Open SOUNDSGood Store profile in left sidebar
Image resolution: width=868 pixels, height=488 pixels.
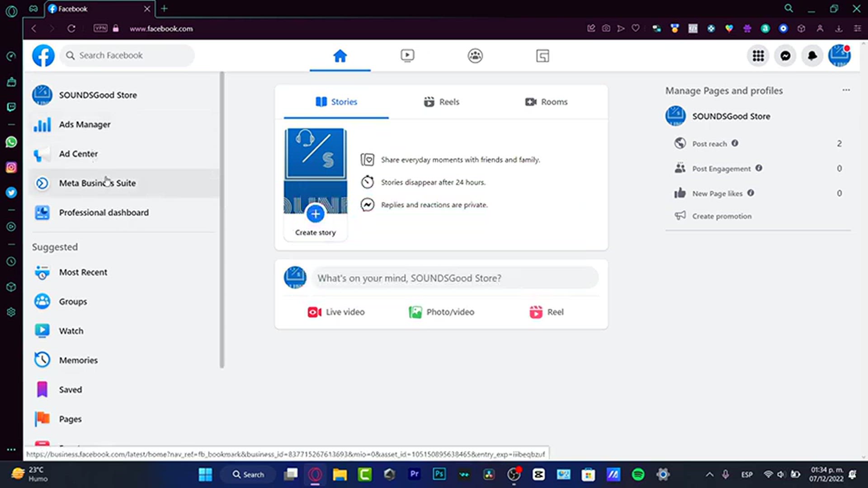click(124, 95)
